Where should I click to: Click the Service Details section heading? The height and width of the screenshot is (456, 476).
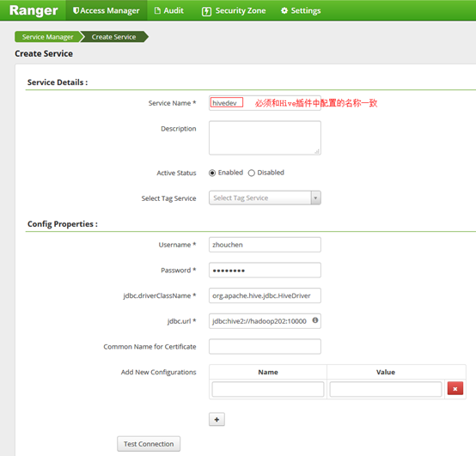click(58, 82)
